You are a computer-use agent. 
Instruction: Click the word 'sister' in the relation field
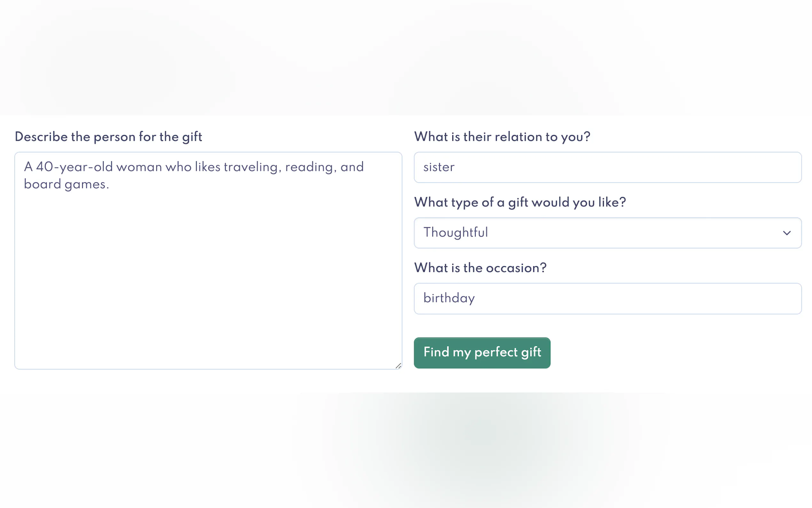click(x=439, y=167)
